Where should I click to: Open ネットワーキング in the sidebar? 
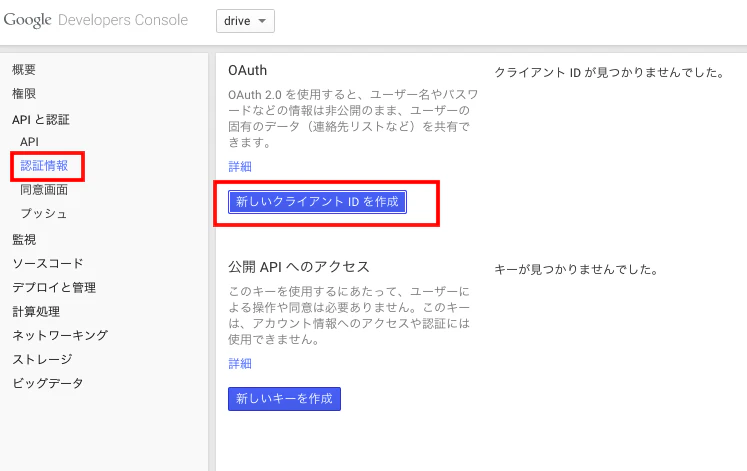[x=60, y=335]
